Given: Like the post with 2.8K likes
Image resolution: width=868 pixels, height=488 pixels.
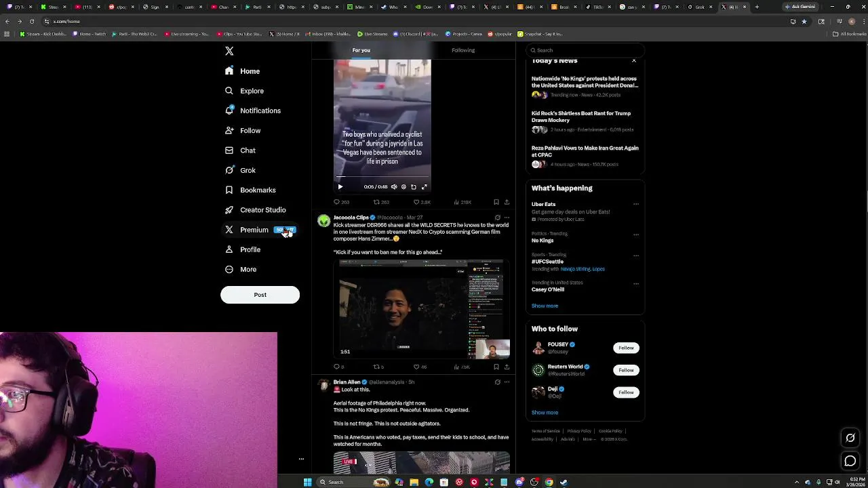Looking at the screenshot, I should tap(422, 202).
